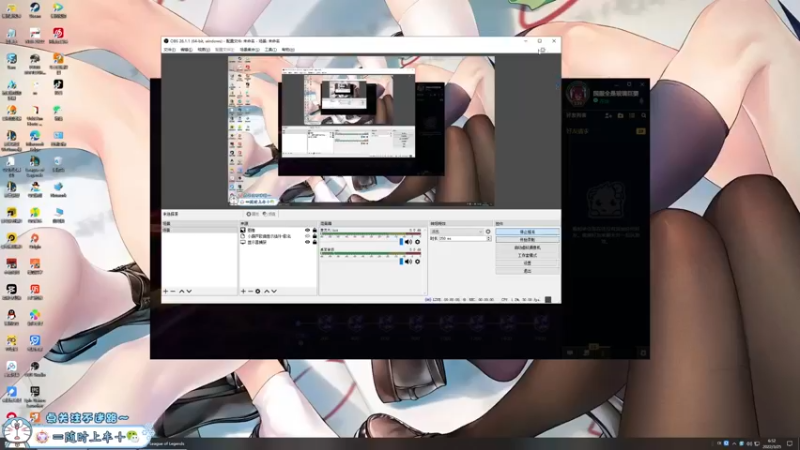Click the 开始录制 button
800x450 pixels.
point(527,240)
